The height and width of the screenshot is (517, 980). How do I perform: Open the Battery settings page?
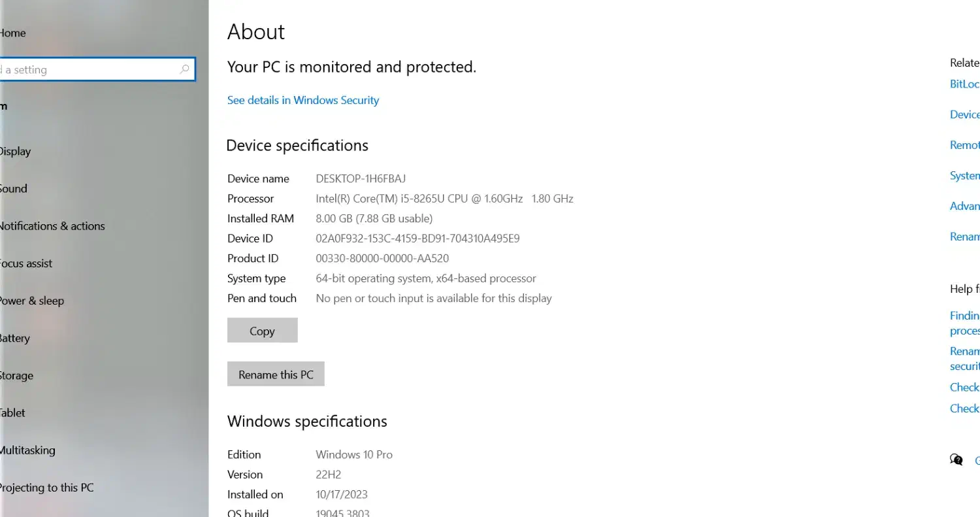pos(15,338)
